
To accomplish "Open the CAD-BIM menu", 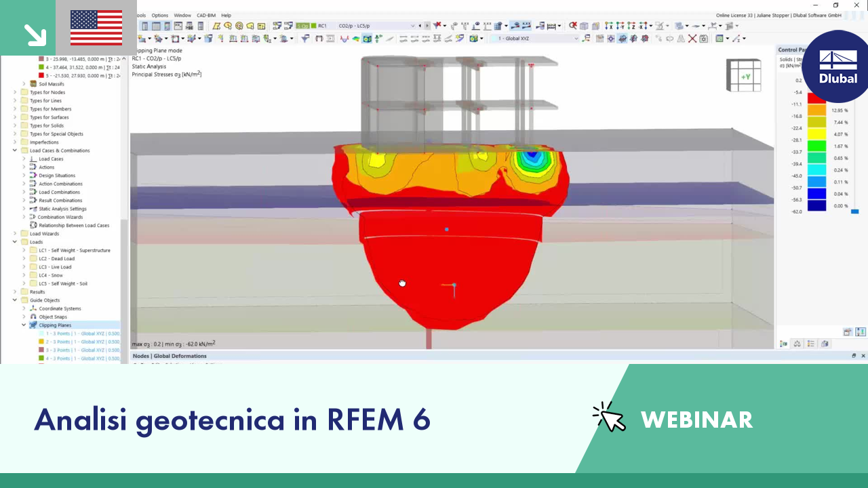I will pos(207,15).
